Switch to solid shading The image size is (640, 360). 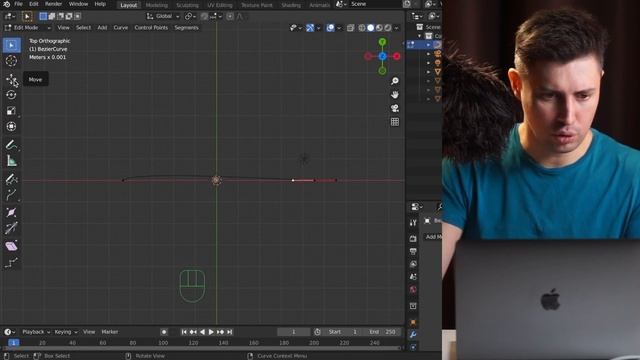(370, 28)
